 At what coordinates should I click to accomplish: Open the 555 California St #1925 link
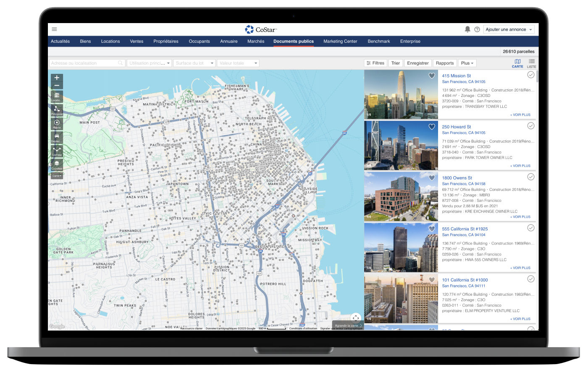tap(465, 229)
